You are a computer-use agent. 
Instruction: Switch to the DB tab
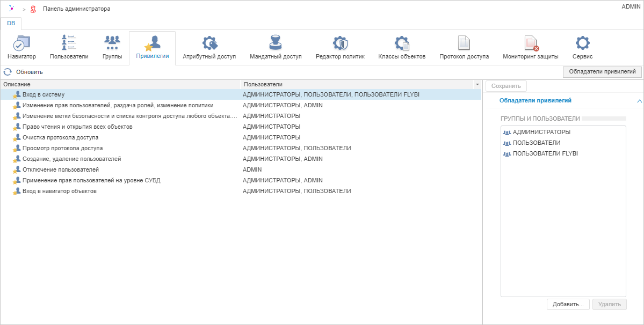[11, 23]
